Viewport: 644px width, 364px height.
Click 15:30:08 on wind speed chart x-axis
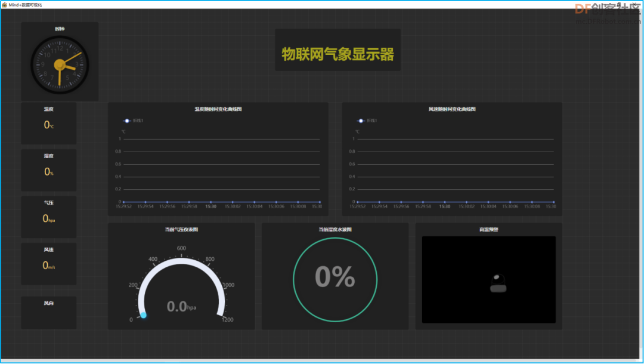coord(532,206)
